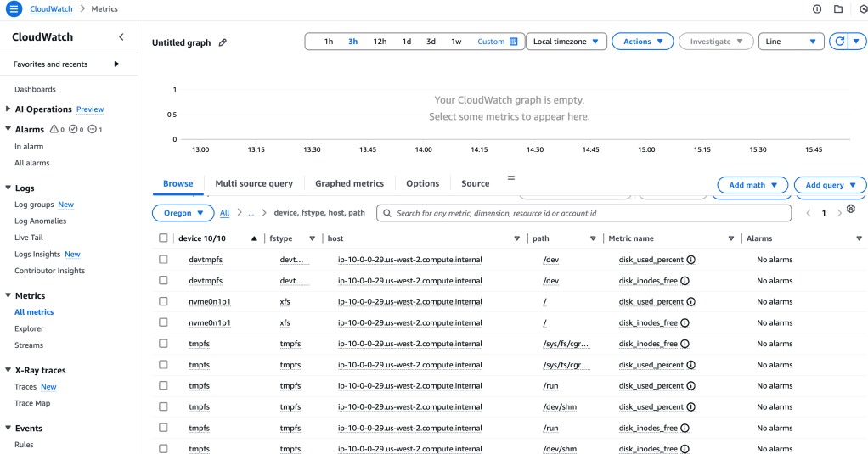The width and height of the screenshot is (868, 454).
Task: Open the Local timezone dropdown
Action: [566, 42]
